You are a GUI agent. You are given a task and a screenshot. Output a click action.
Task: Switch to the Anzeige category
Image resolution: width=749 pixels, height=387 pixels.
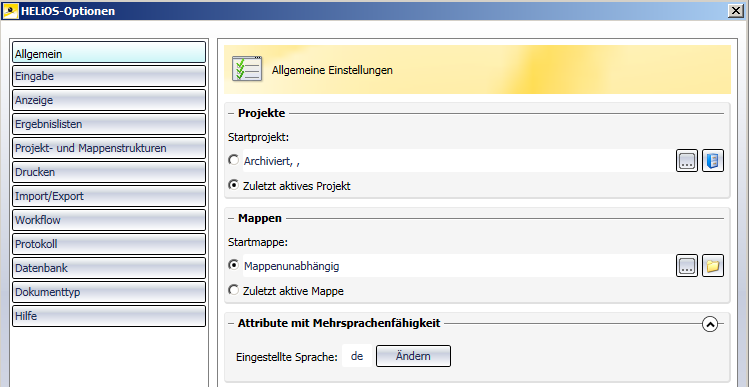click(x=109, y=100)
